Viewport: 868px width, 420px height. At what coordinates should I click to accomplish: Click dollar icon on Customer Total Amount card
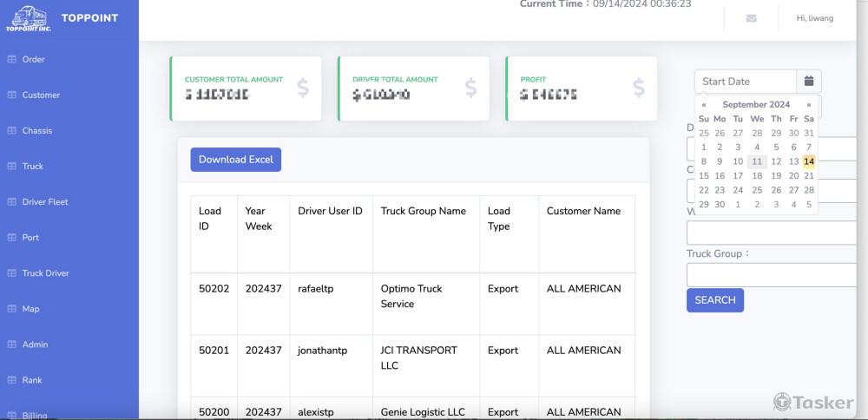pyautogui.click(x=303, y=88)
